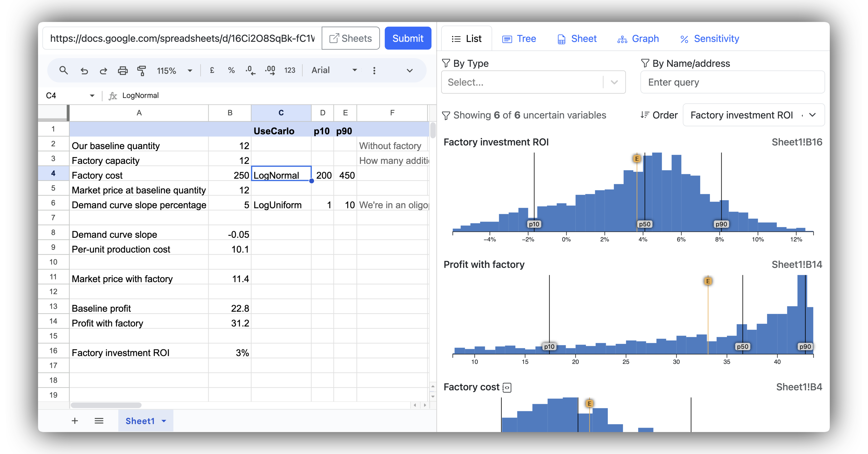Click the Submit button
The image size is (868, 454).
408,38
